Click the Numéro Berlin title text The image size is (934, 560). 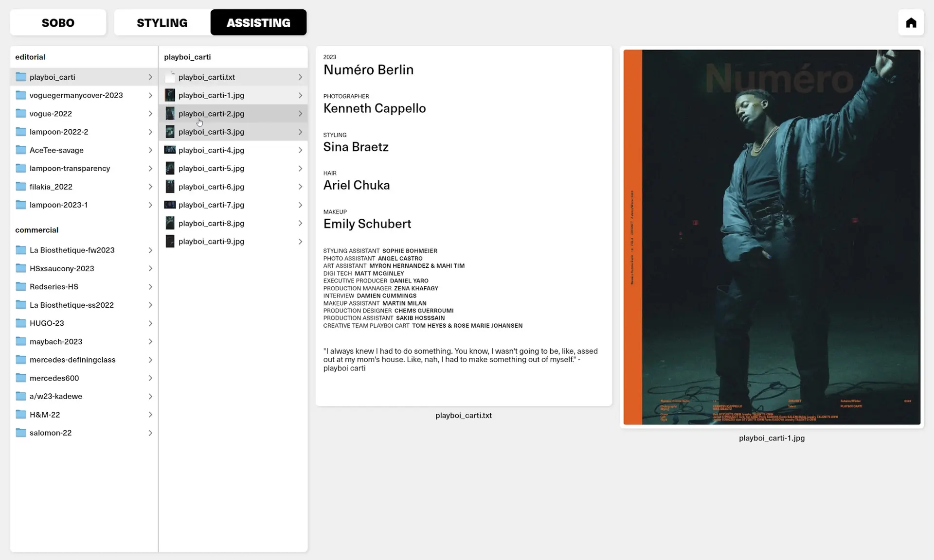click(x=368, y=70)
